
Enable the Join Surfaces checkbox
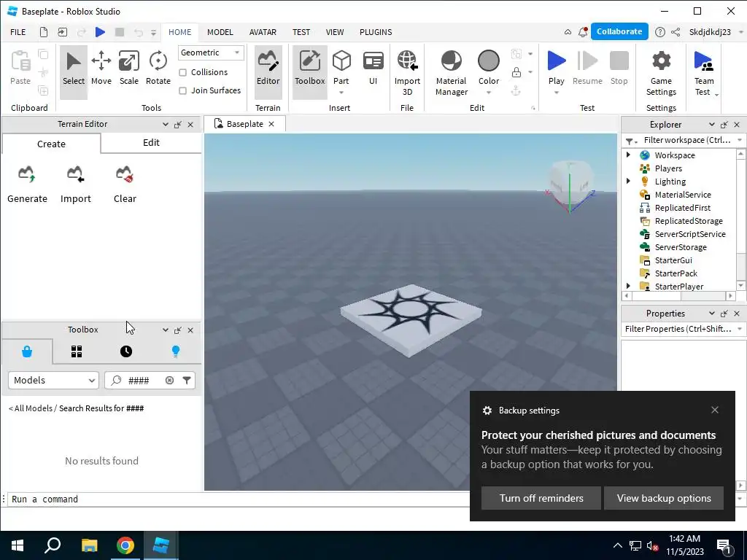(x=182, y=90)
